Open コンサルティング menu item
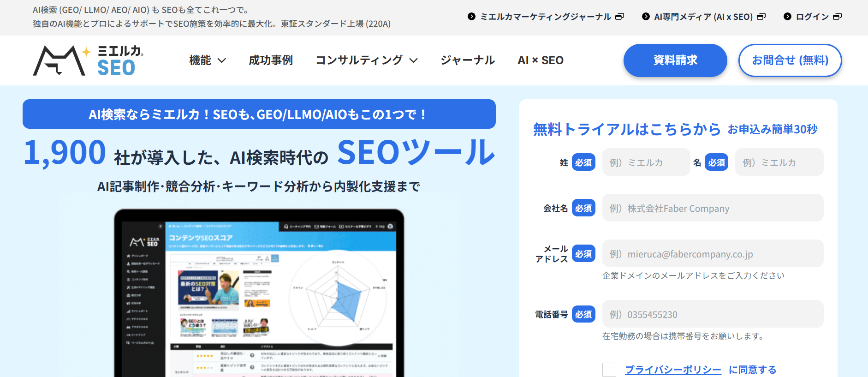The height and width of the screenshot is (377, 868). (x=359, y=60)
